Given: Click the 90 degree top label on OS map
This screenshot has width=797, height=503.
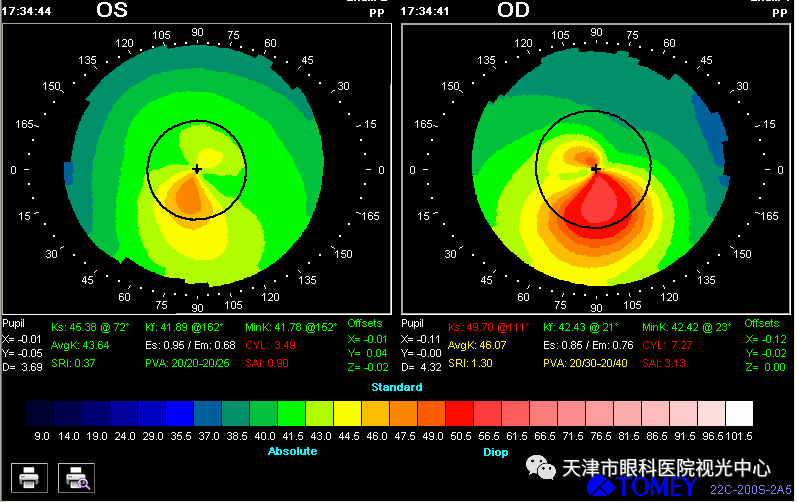Looking at the screenshot, I should pyautogui.click(x=197, y=33).
